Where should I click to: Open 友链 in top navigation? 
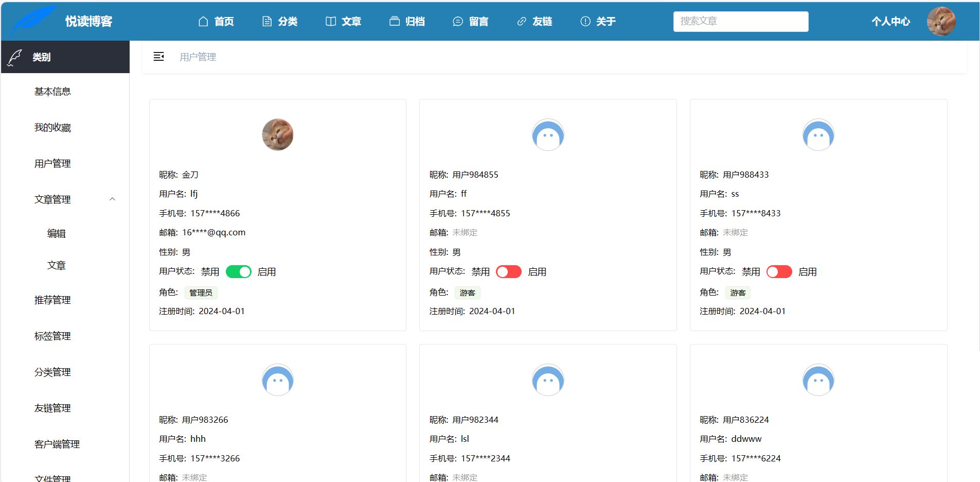coord(543,21)
